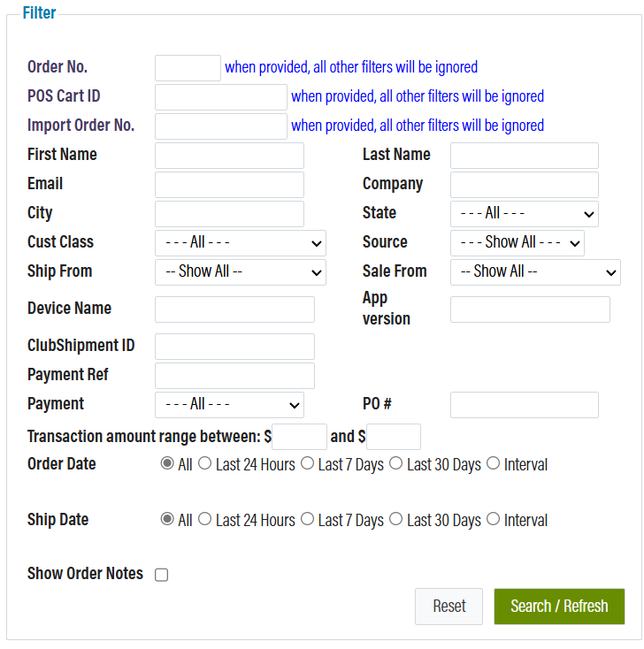Open the Payment type dropdown
644x649 pixels.
tap(229, 405)
